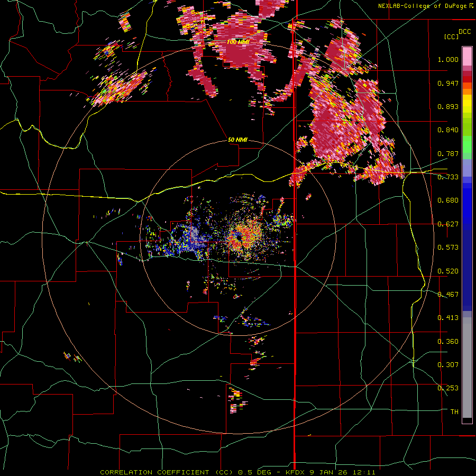Pick the light pink swatch at legend top
The image size is (476, 476).
467,57
